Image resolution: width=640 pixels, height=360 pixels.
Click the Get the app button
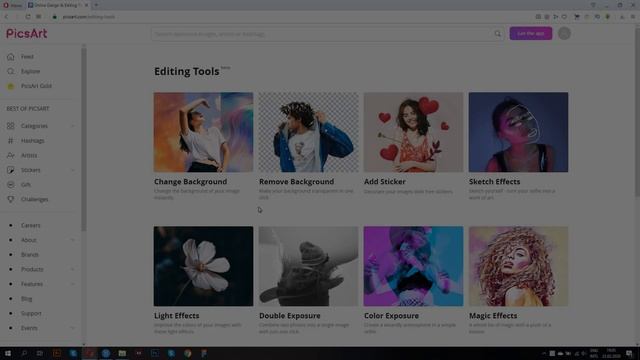tap(531, 33)
